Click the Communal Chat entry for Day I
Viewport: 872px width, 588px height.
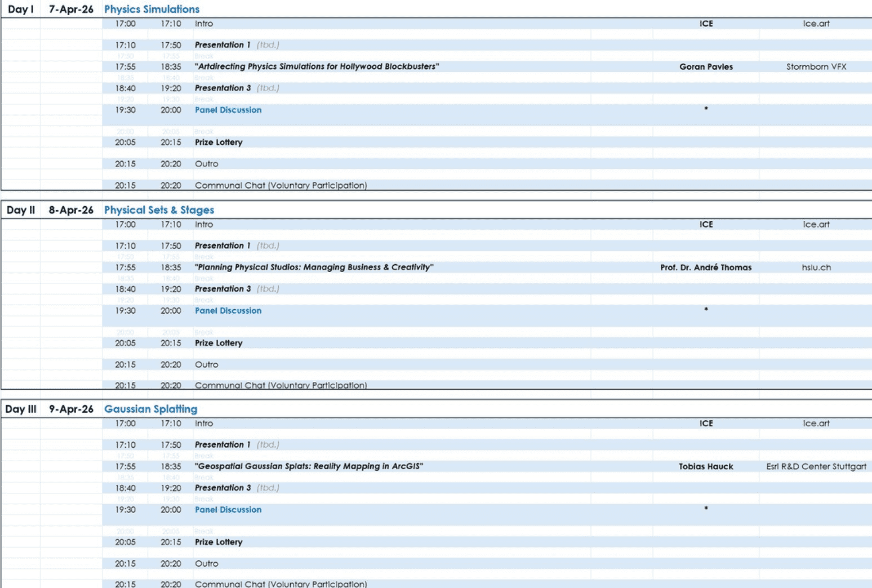[281, 185]
